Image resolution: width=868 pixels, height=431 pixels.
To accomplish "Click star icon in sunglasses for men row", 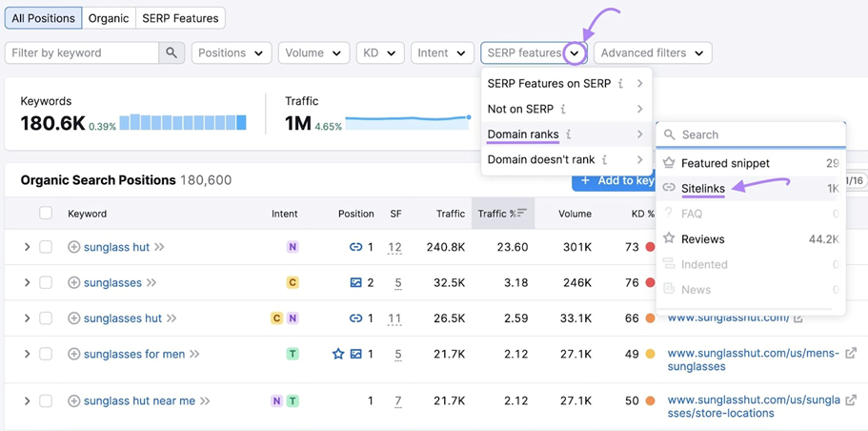I will coord(338,354).
